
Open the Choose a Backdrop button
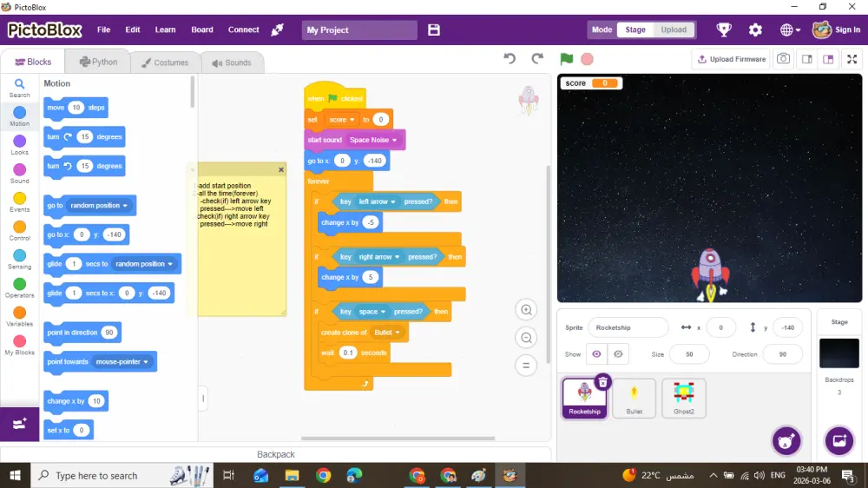click(x=839, y=441)
